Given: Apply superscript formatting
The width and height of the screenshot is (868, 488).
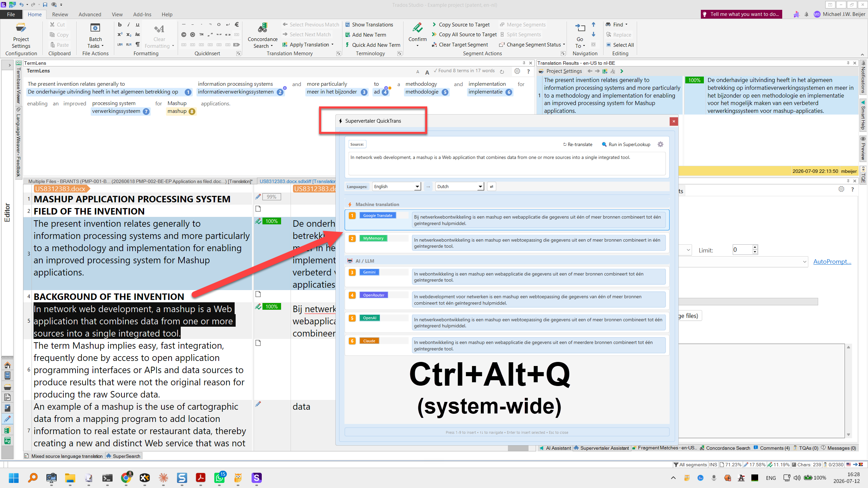Looking at the screenshot, I should 120,35.
